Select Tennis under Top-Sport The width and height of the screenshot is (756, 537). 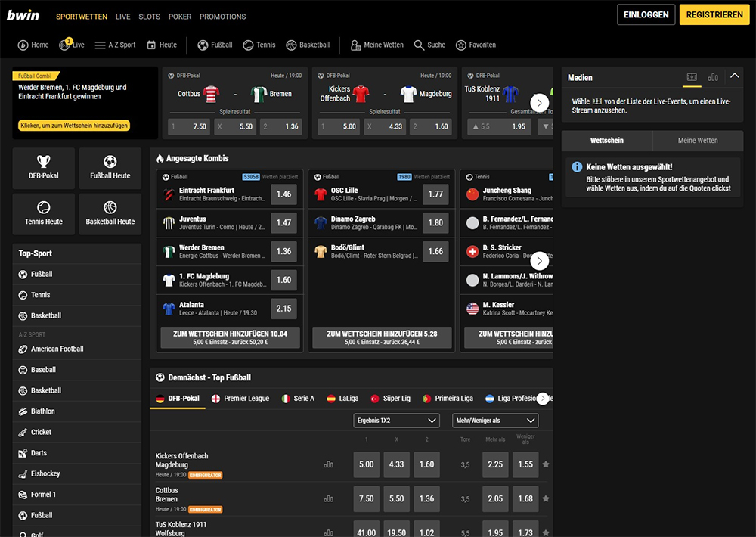[x=77, y=295]
